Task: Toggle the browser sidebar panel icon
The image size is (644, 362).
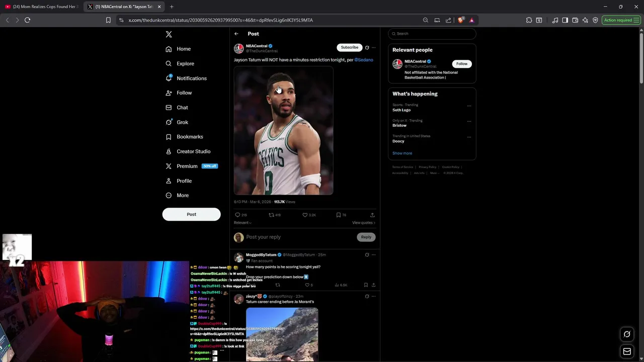Action: pos(565,20)
